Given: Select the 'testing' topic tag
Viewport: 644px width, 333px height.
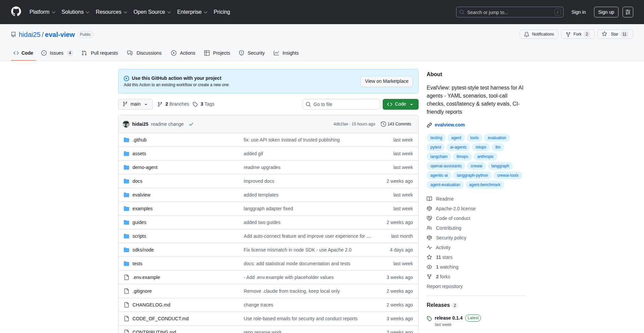Looking at the screenshot, I should coord(436,138).
